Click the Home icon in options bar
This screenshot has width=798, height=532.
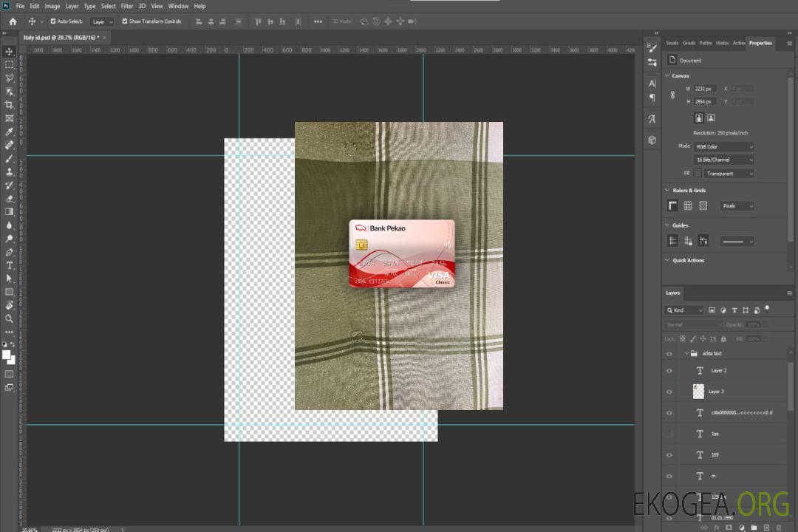point(13,21)
